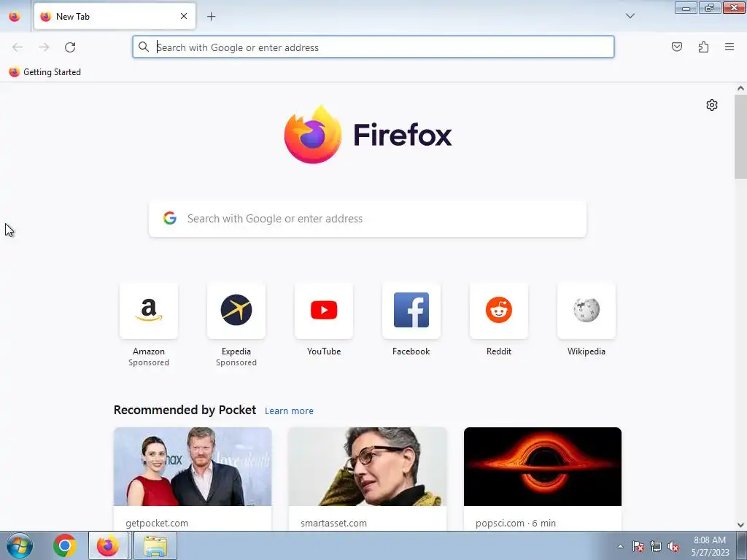Launch Chrome from the taskbar
This screenshot has width=747, height=560.
(x=65, y=545)
